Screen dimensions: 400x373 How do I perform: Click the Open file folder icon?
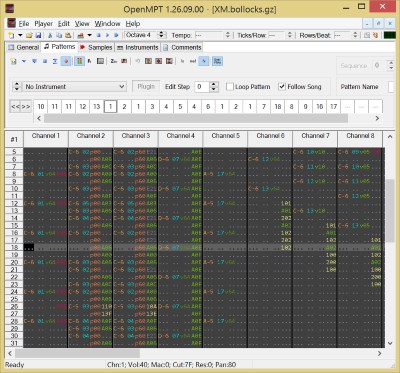point(29,35)
